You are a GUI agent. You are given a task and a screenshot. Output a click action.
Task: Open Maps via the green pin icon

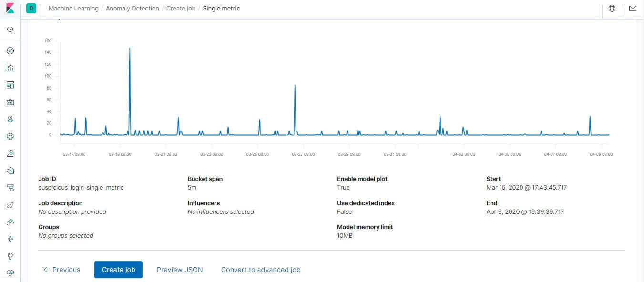click(x=10, y=119)
